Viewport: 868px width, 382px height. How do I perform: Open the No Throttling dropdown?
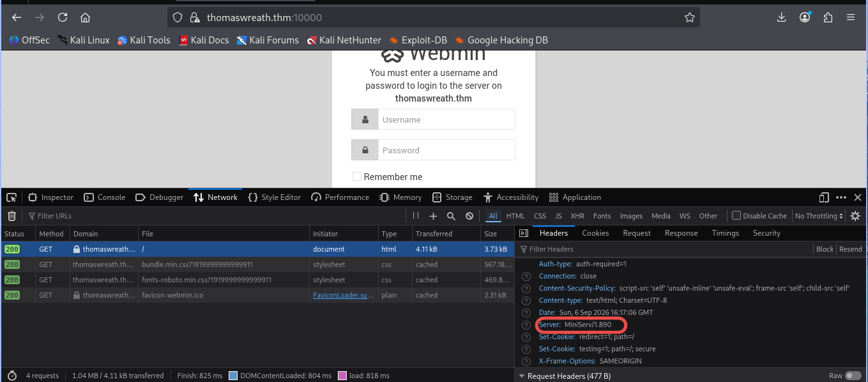click(819, 216)
